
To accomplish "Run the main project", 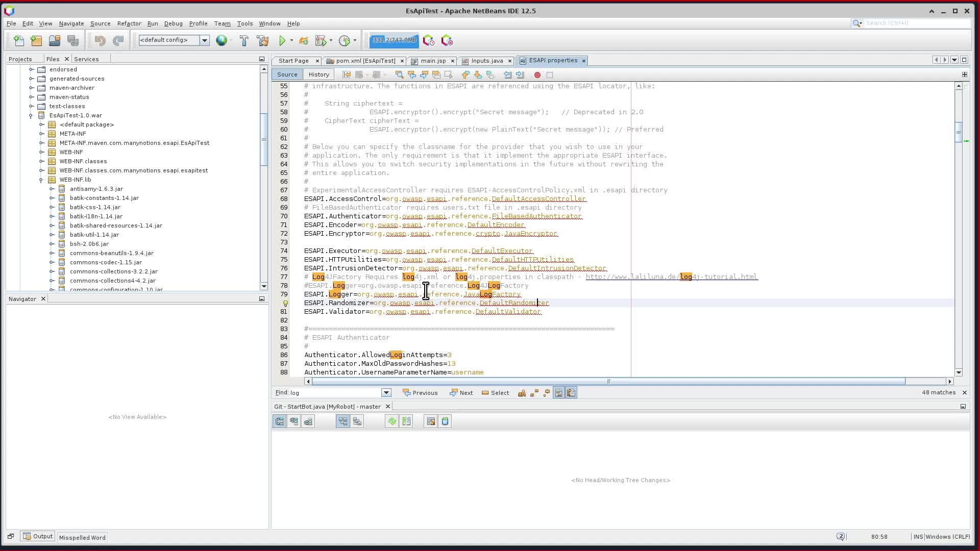I will 284,40.
